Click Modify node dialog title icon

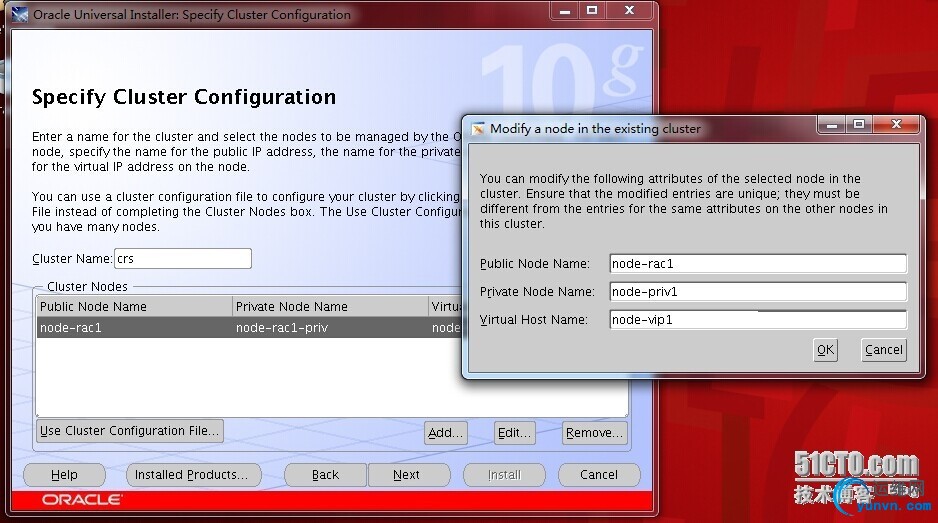tap(477, 129)
